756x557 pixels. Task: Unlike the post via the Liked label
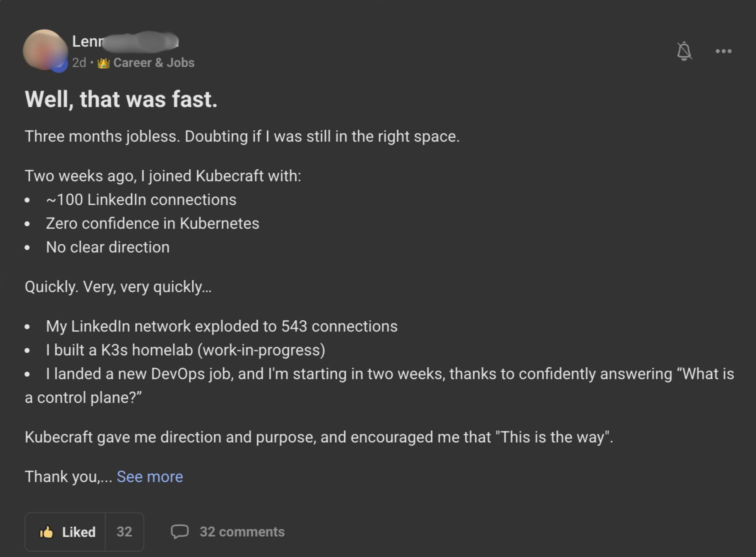coord(79,532)
